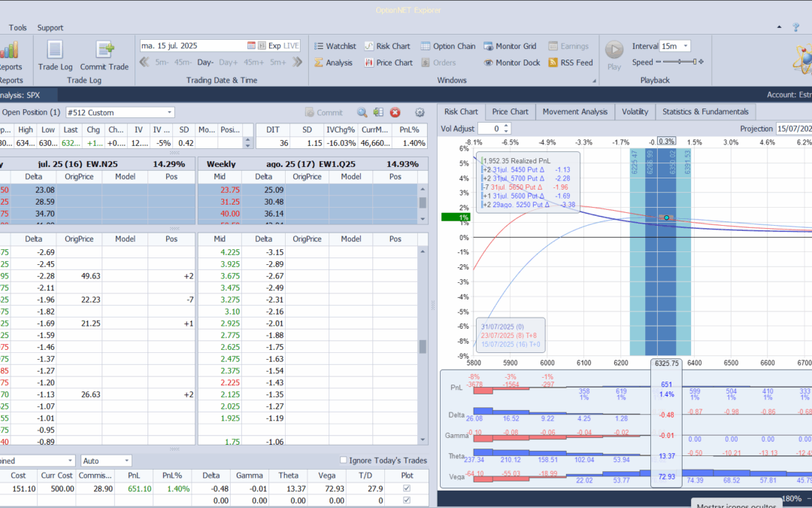Click the Vol Adjust value field
Image resolution: width=812 pixels, height=508 pixels.
coord(490,129)
